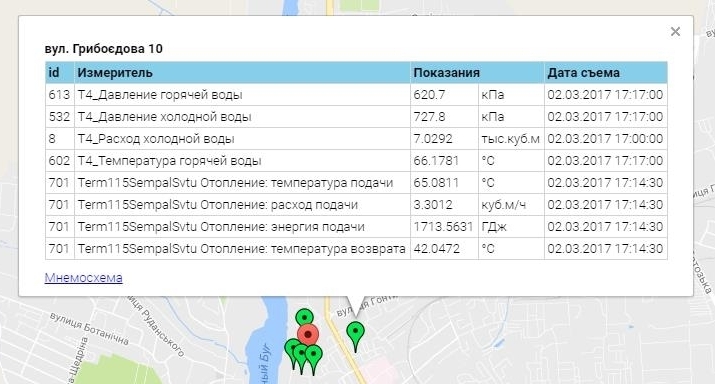Click the unit тыс.куб.м
The width and height of the screenshot is (715, 384).
pyautogui.click(x=510, y=139)
